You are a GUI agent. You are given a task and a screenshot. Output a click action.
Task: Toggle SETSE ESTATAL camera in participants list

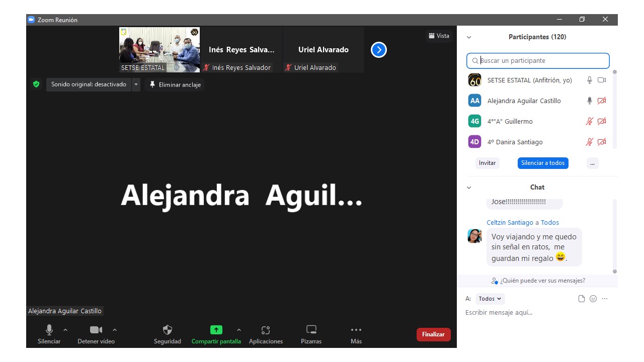[x=602, y=80]
